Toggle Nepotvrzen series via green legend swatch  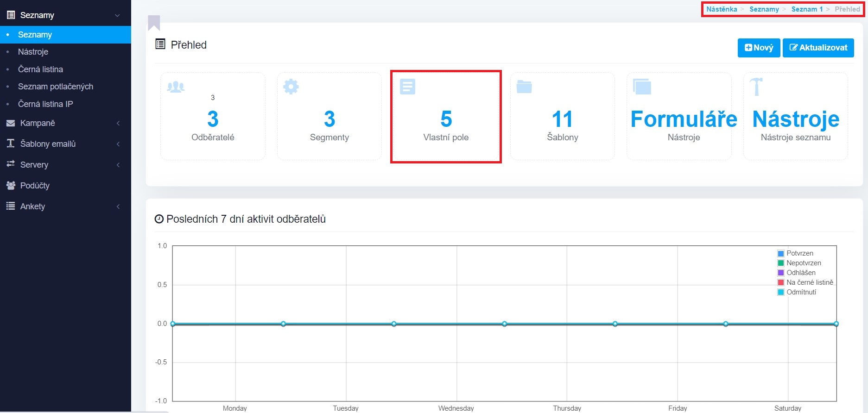click(x=780, y=263)
